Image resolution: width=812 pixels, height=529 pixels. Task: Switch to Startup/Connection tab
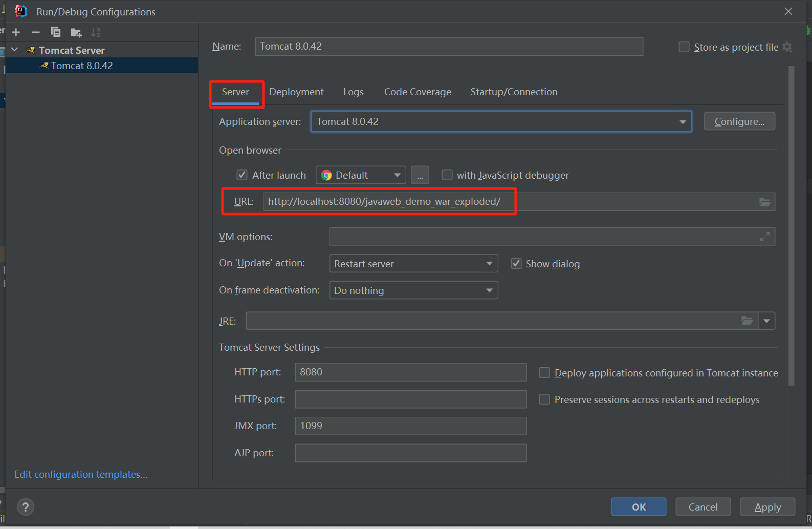pos(514,92)
